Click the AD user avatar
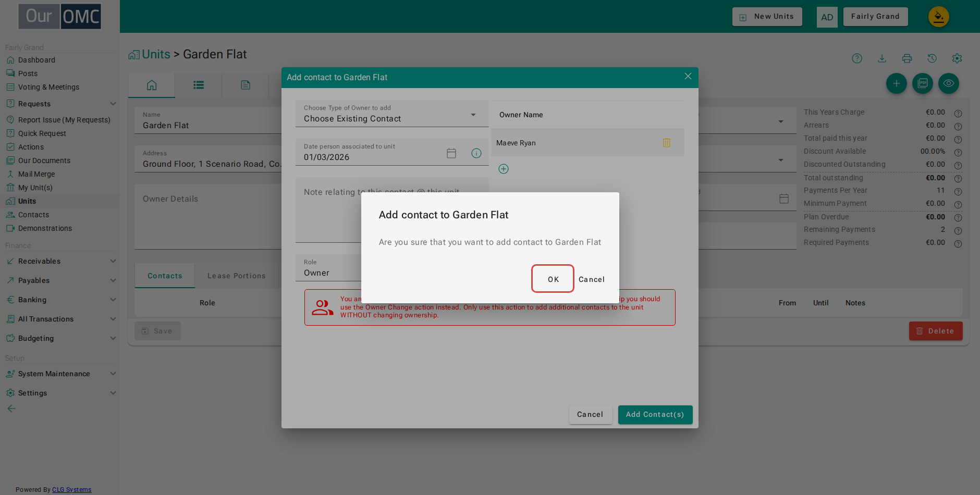The image size is (980, 495). (827, 17)
